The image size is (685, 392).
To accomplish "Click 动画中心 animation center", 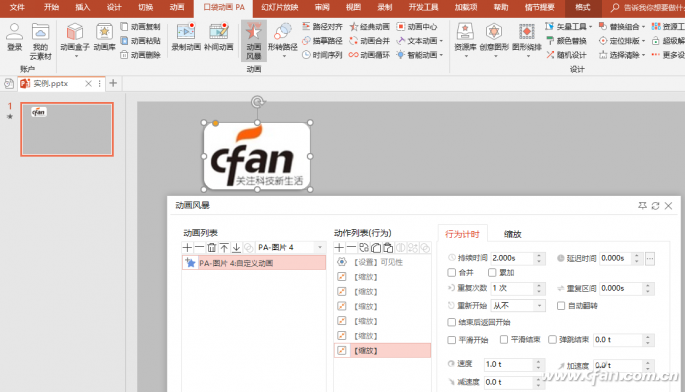I will pos(417,27).
